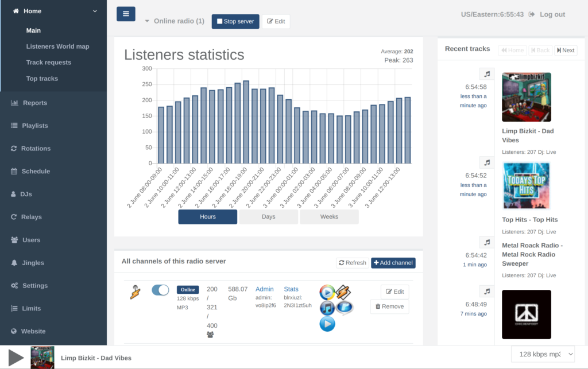588x369 pixels.
Task: Toggle the channel on/off switch
Action: pos(160,290)
